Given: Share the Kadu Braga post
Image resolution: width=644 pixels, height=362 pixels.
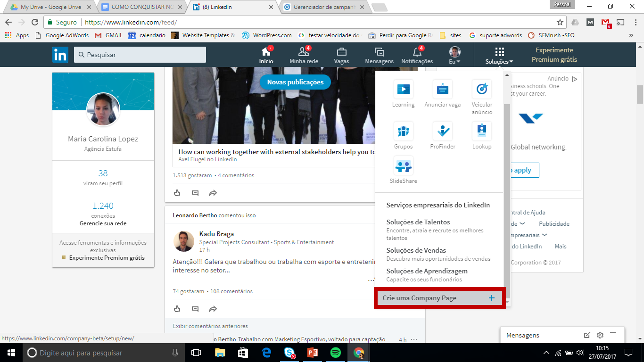Looking at the screenshot, I should [213, 309].
